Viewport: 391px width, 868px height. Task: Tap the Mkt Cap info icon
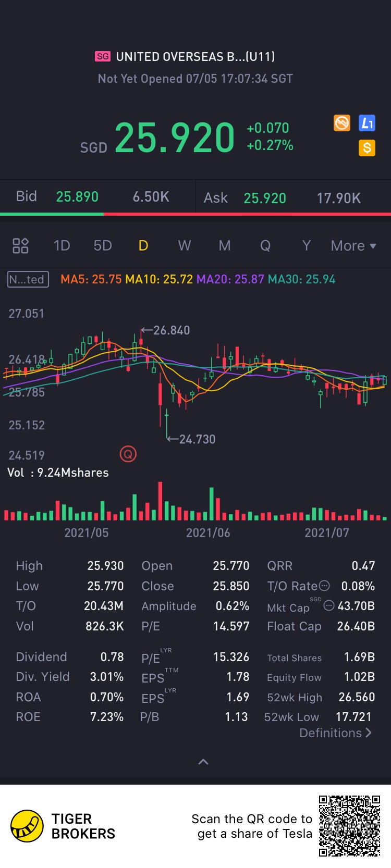(329, 605)
